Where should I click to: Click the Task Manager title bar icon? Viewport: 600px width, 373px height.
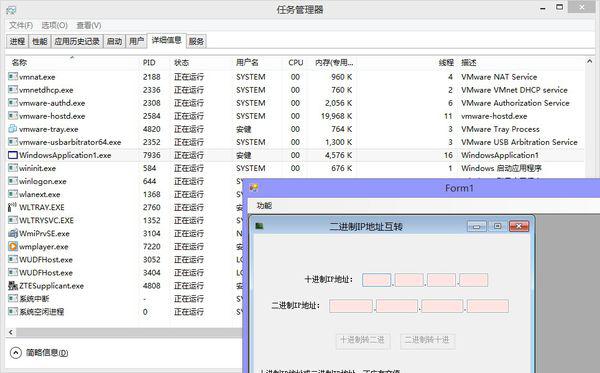(11, 10)
